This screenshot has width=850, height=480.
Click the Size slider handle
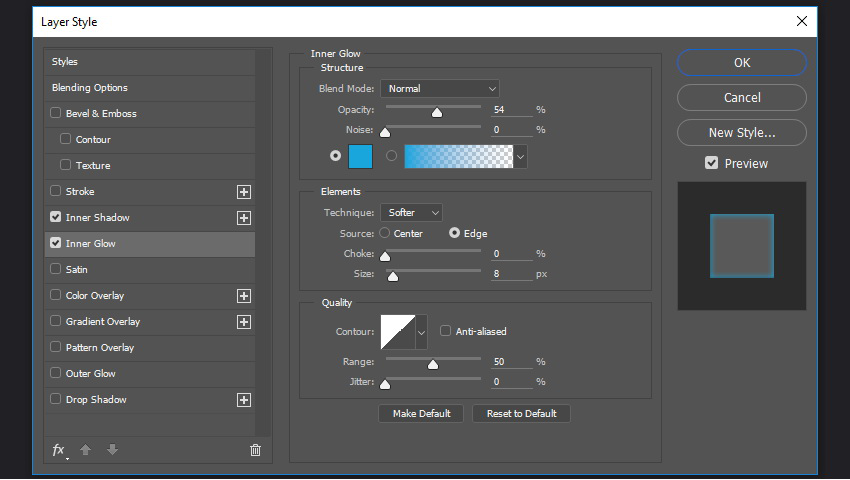pos(393,277)
